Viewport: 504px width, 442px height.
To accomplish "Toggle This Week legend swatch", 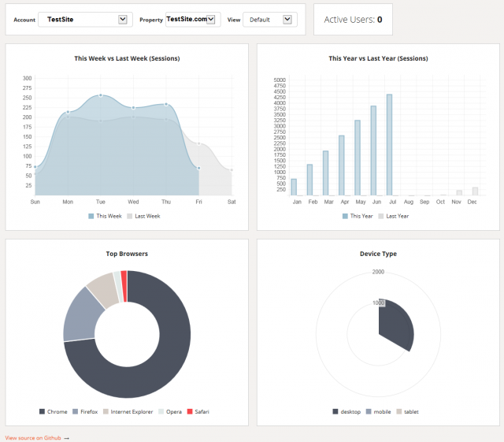I will (91, 216).
